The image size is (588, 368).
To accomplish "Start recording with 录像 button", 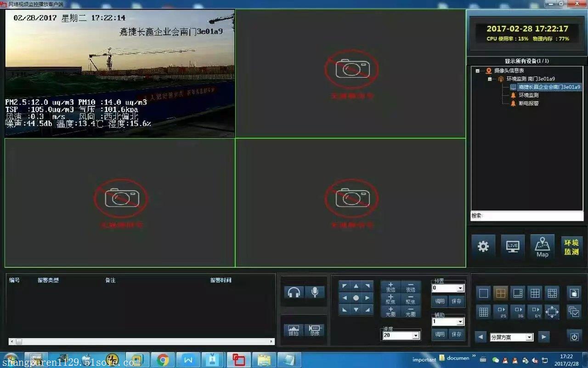I will (x=315, y=330).
